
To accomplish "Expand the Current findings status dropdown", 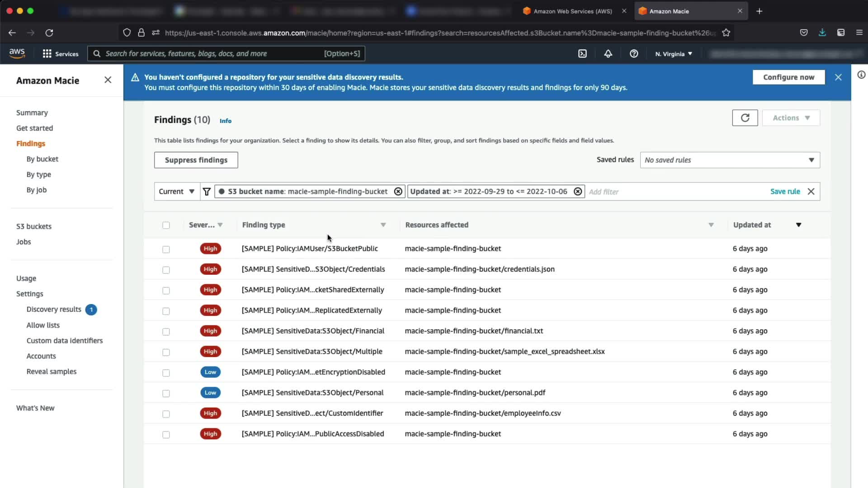I will click(176, 192).
